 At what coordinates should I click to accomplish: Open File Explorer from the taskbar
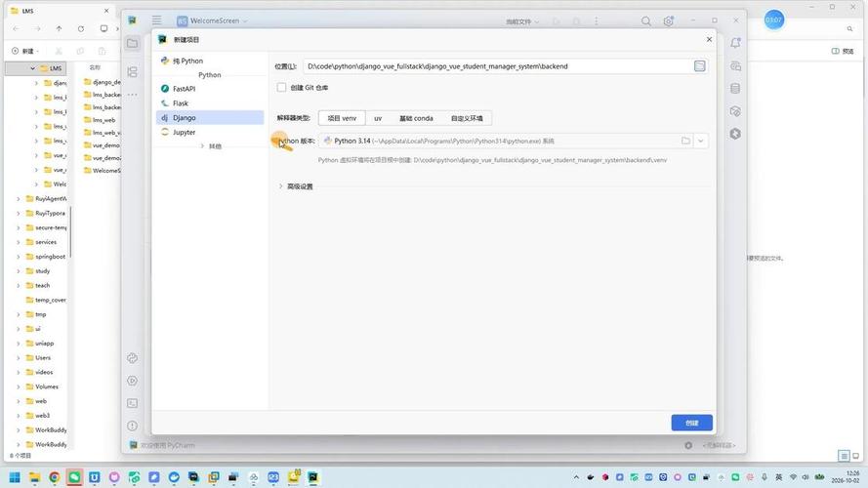[34, 477]
